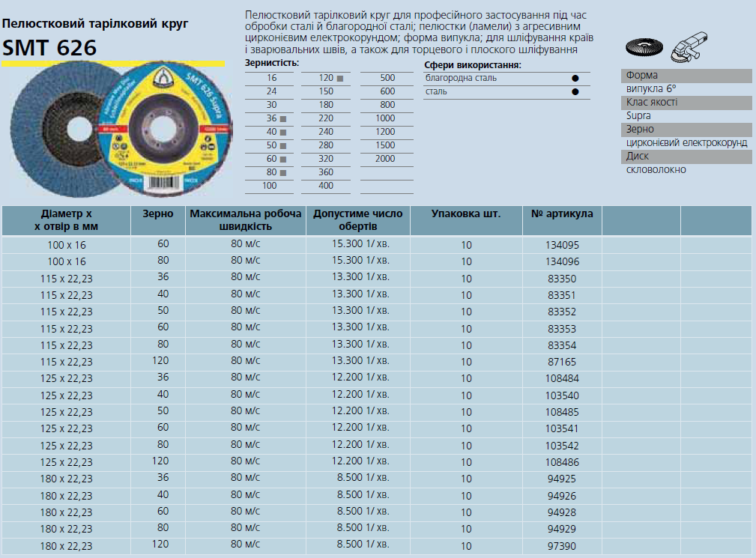Select article number 94928
The image size is (756, 558).
pyautogui.click(x=562, y=512)
